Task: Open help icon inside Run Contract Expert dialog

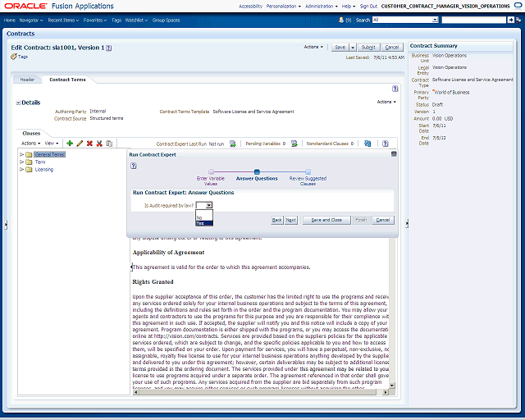Action: (133, 166)
